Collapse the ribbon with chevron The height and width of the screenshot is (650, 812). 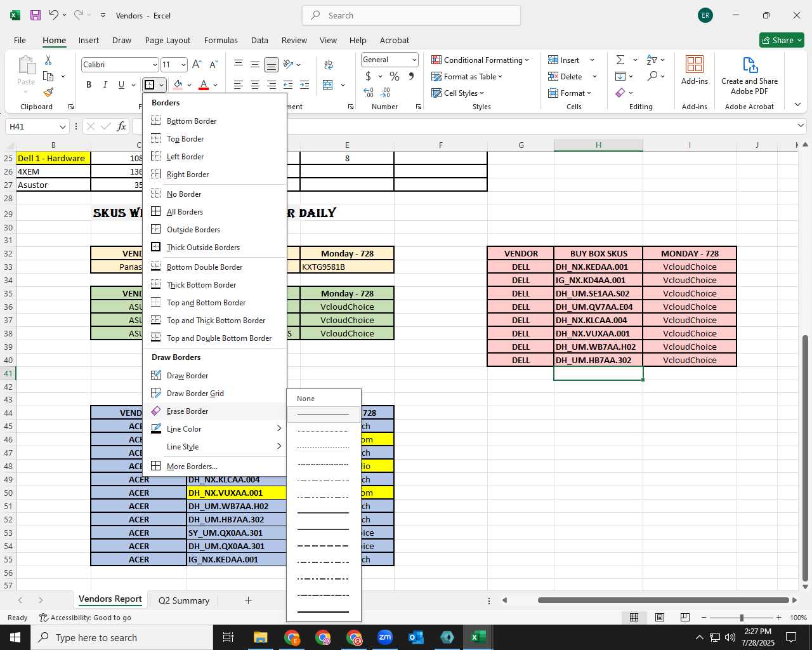[797, 105]
